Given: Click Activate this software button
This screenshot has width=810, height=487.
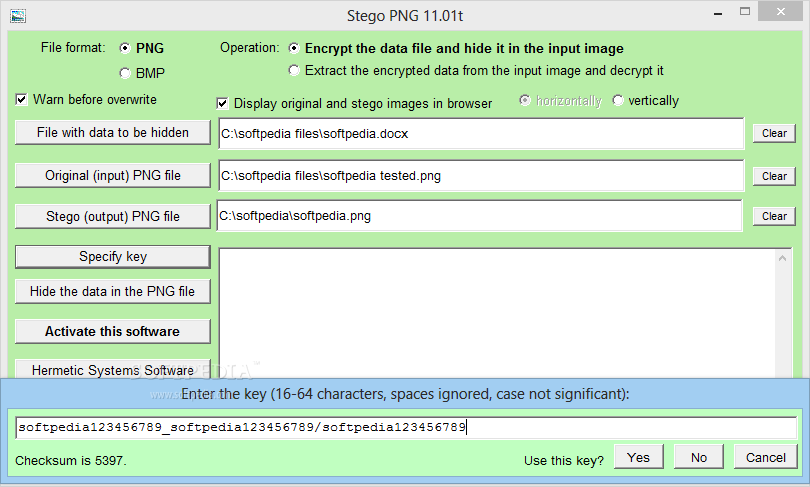Looking at the screenshot, I should tap(113, 332).
